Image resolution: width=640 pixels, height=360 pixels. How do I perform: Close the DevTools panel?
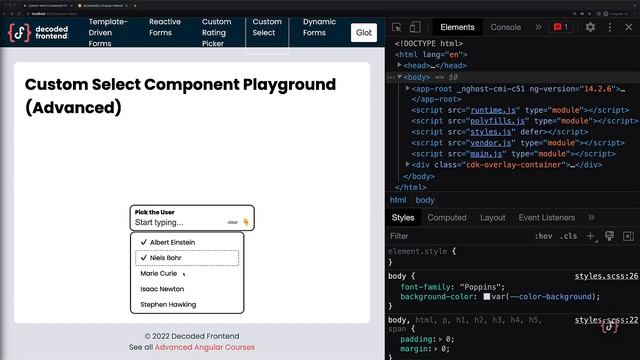(629, 27)
